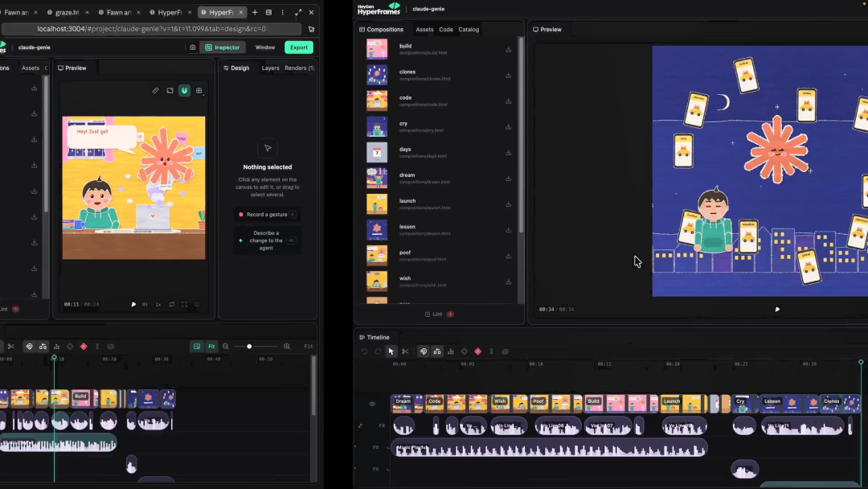Viewport: 868px width, 489px height.
Task: Click the scissors cut tool in right Timeline toolbar
Action: [x=405, y=351]
